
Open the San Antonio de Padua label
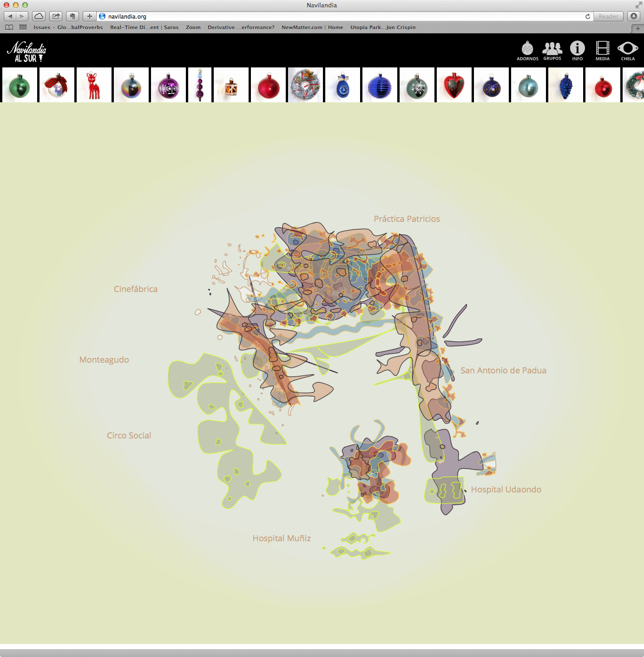503,371
